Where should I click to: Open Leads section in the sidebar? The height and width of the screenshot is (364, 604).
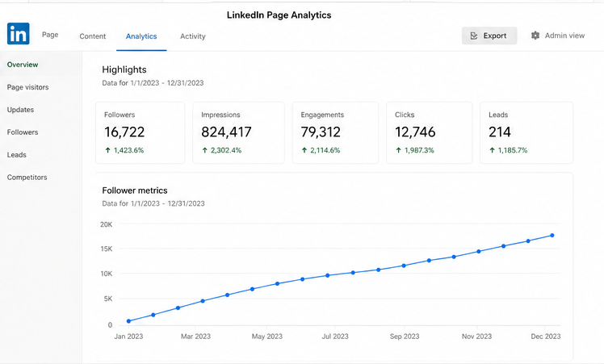pos(17,155)
